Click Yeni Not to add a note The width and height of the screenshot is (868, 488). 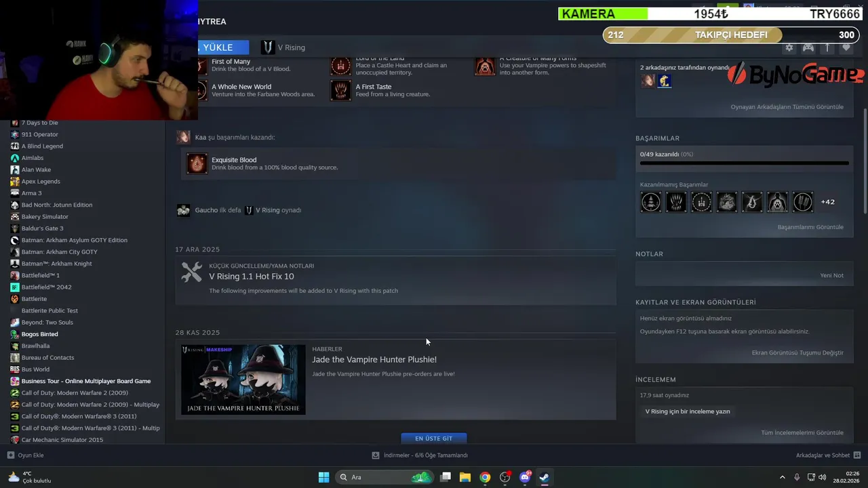tap(832, 276)
